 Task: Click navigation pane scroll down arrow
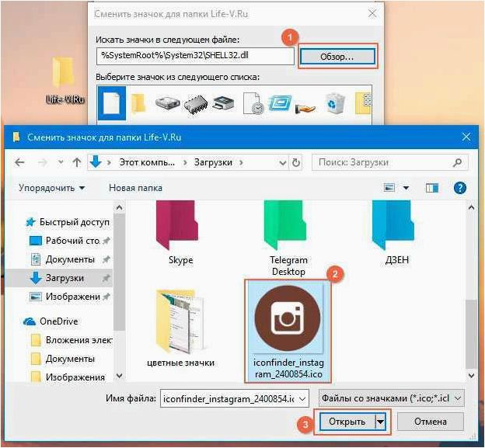tap(119, 376)
